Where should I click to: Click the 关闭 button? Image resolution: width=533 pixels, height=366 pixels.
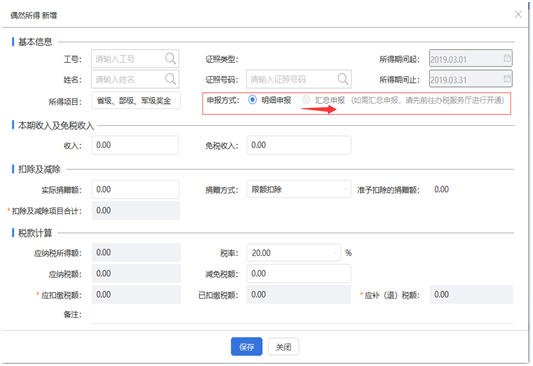click(x=283, y=347)
